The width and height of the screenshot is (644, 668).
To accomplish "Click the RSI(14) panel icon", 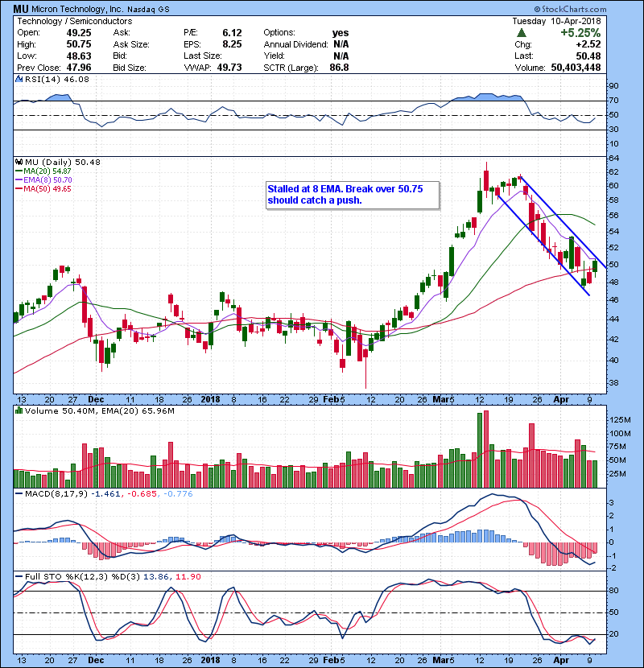I will 19,79.
